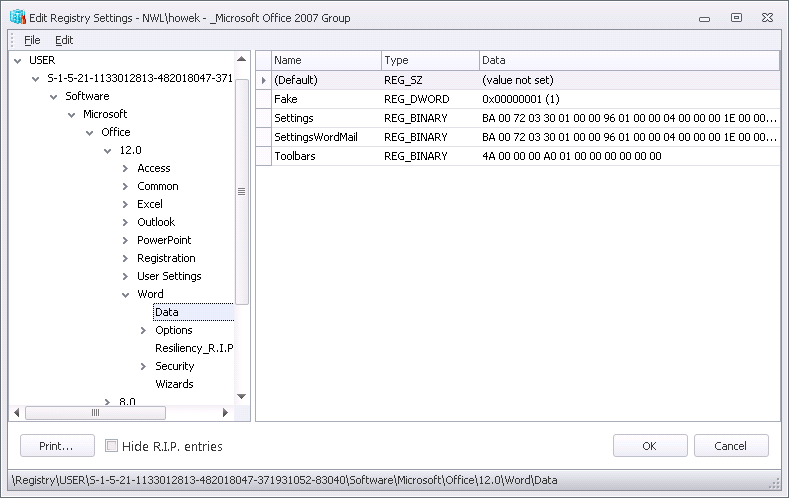Viewport: 789px width, 498px height.
Task: Collapse the USER root node
Action: pyautogui.click(x=18, y=61)
